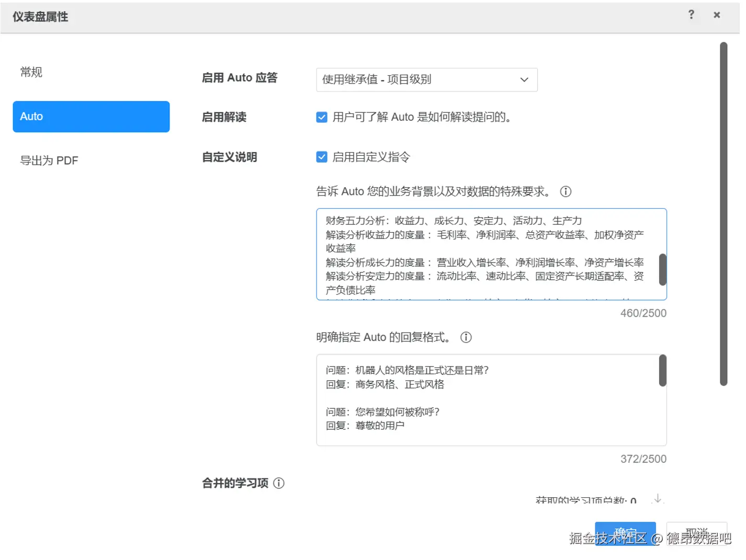This screenshot has height=560, width=746.
Task: Toggle the 启用解读 checkbox off
Action: pyautogui.click(x=322, y=117)
